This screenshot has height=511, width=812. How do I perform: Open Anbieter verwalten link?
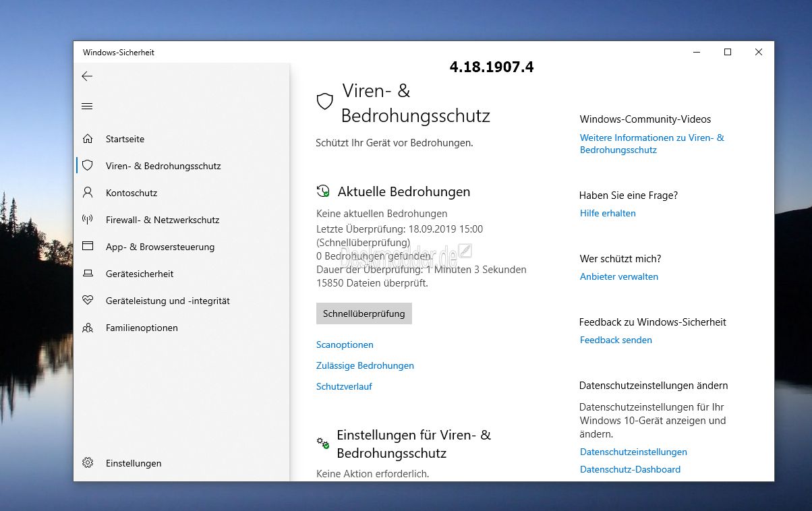(x=618, y=276)
